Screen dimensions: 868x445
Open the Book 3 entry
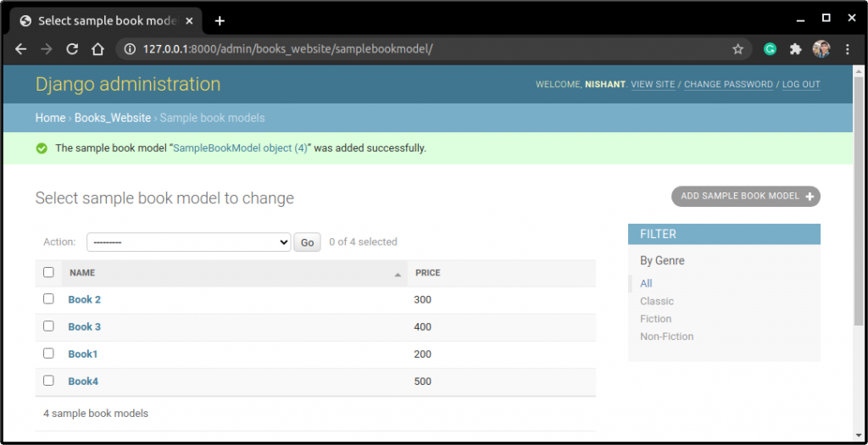[x=84, y=326]
